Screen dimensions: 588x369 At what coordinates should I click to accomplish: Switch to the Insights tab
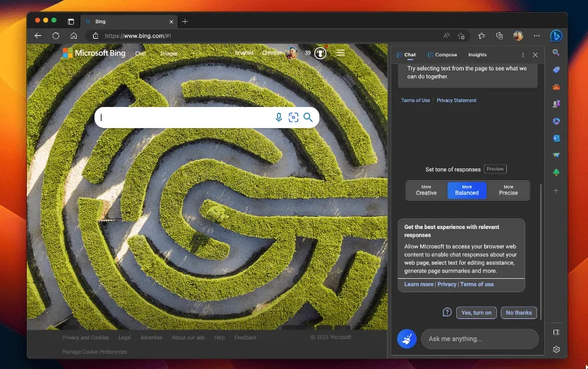477,55
